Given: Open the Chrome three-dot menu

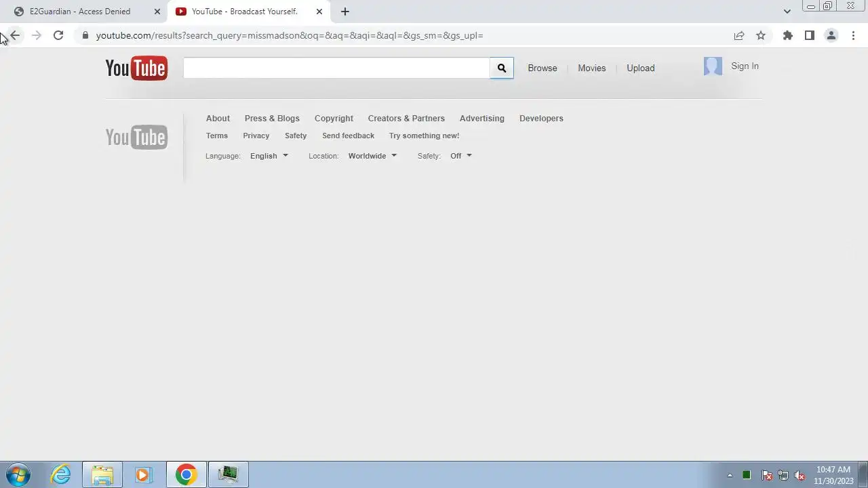Looking at the screenshot, I should [853, 35].
